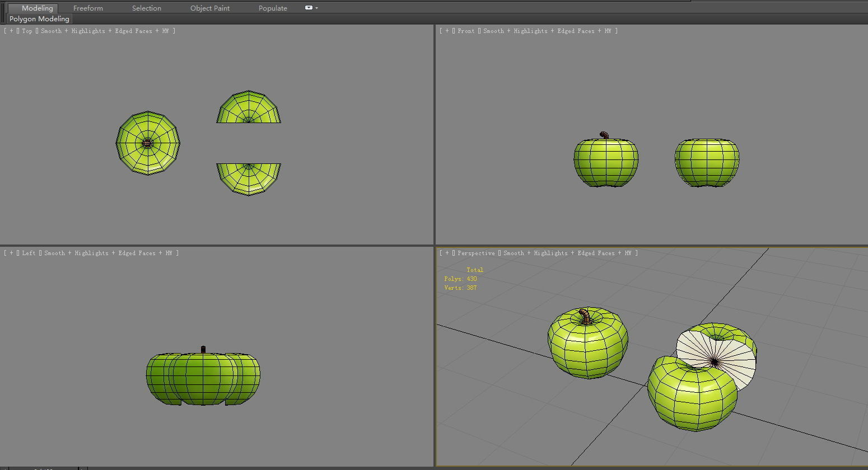The height and width of the screenshot is (470, 868).
Task: Switch to the Populate tab
Action: tap(273, 8)
